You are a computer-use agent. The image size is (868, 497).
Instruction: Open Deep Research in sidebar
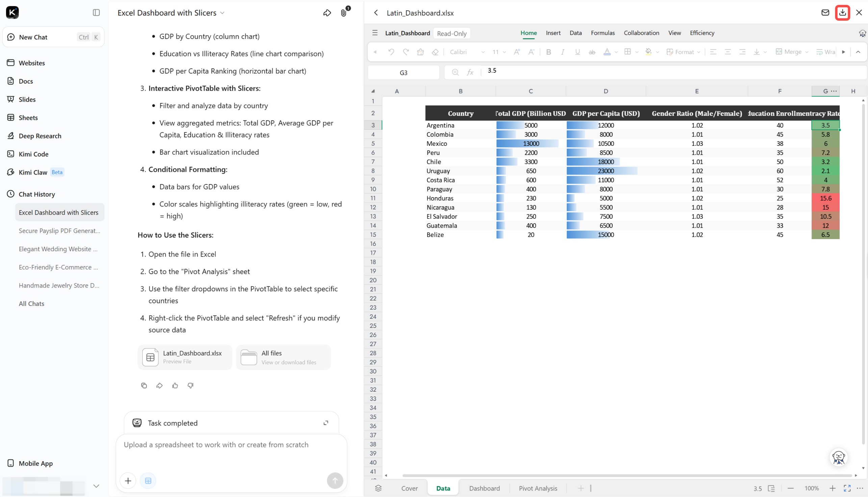coord(40,135)
